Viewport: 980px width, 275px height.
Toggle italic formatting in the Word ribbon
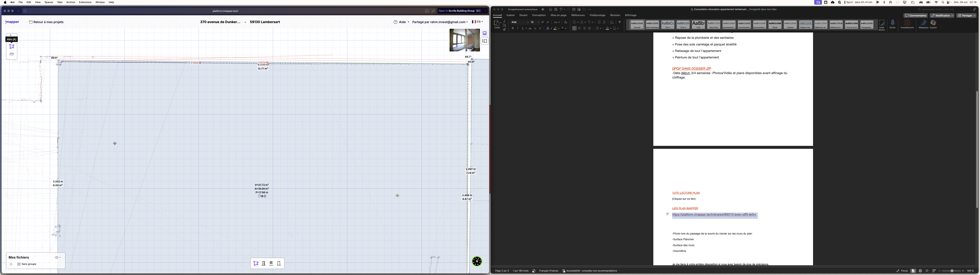(518, 28)
